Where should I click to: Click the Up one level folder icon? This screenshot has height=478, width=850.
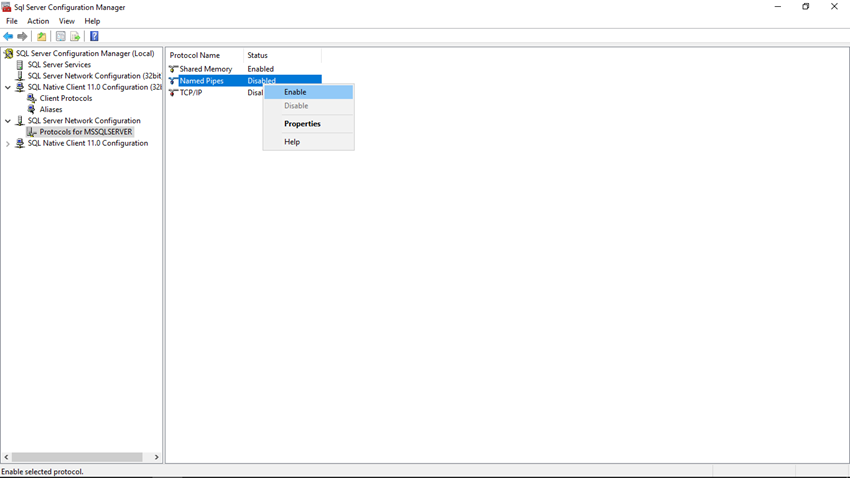tap(42, 36)
